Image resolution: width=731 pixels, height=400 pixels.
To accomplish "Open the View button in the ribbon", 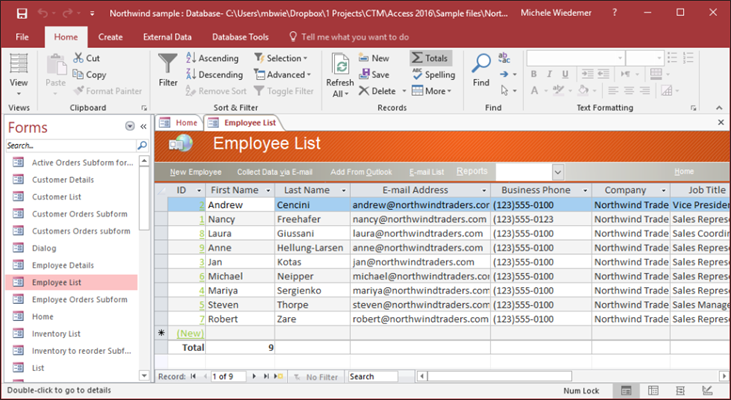I will point(19,74).
